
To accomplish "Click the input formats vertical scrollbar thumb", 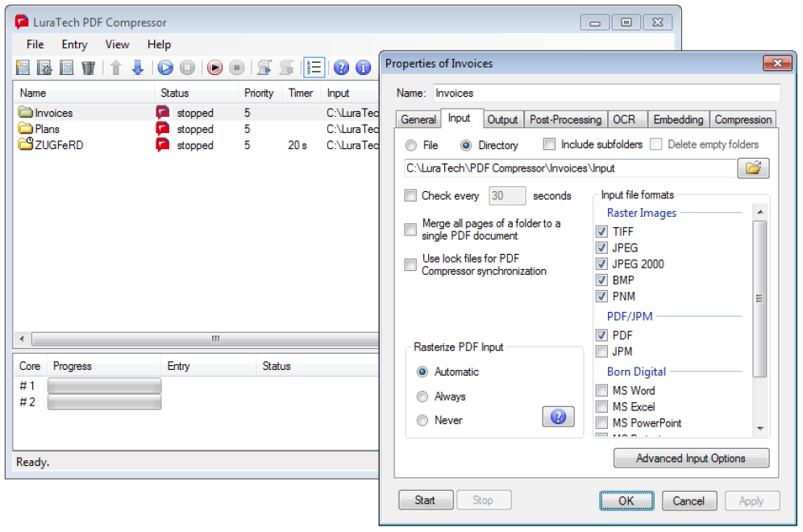I will click(x=760, y=299).
